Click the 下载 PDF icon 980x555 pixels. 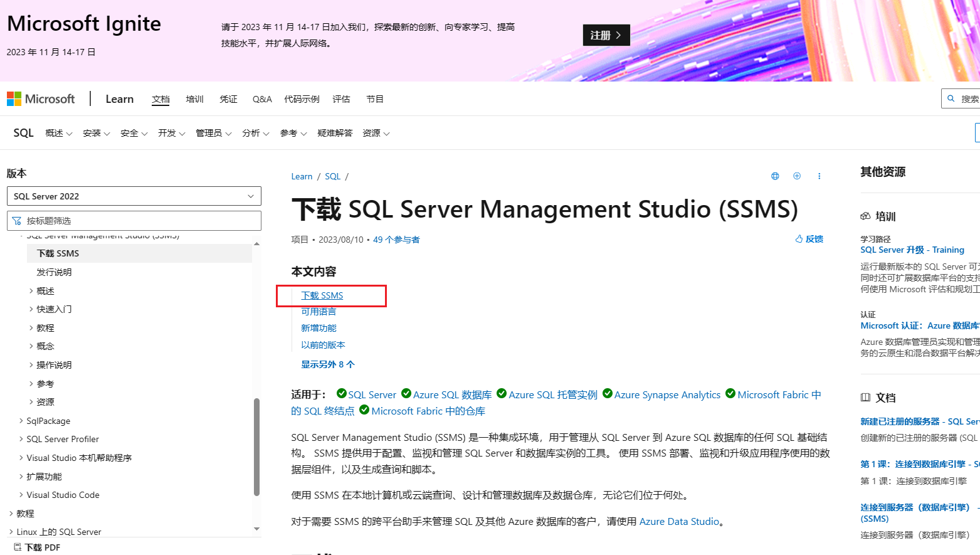(x=18, y=547)
